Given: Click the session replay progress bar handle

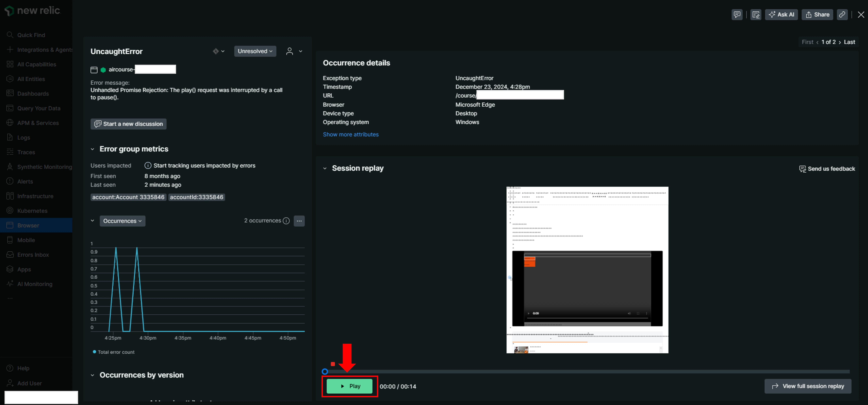Looking at the screenshot, I should click(325, 371).
